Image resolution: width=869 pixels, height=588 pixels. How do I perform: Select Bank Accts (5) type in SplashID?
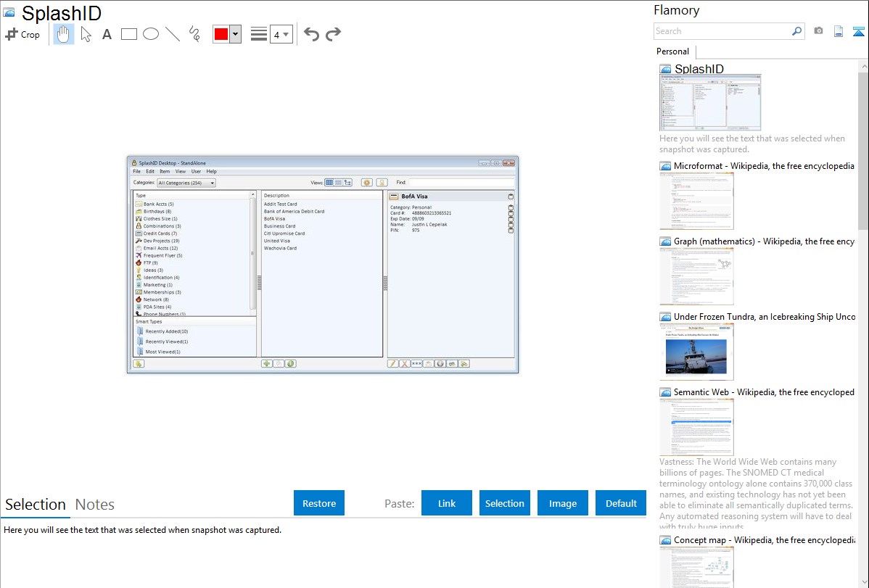[159, 204]
